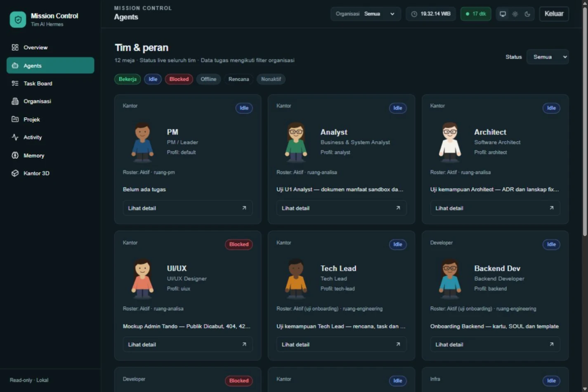Go to Projek in sidebar

click(50, 119)
